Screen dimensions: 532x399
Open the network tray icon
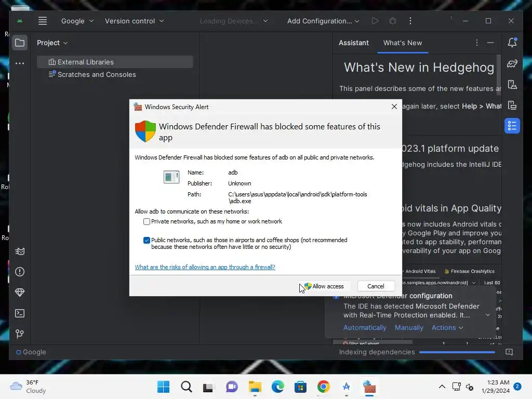click(x=456, y=387)
